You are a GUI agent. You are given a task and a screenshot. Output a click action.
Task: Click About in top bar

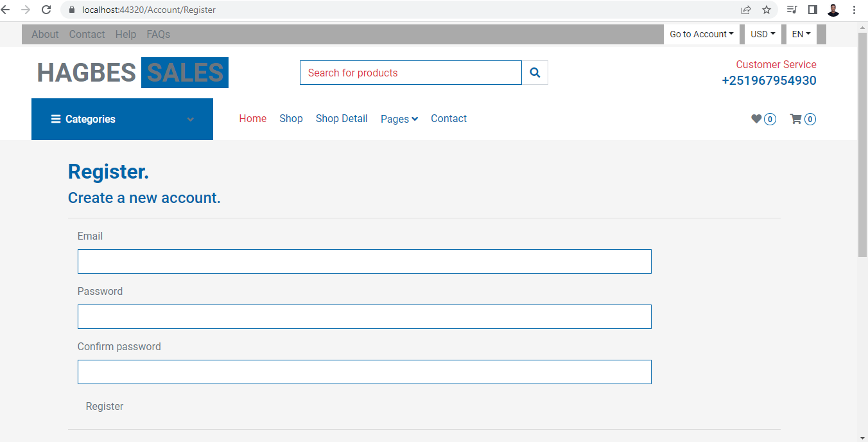click(45, 35)
